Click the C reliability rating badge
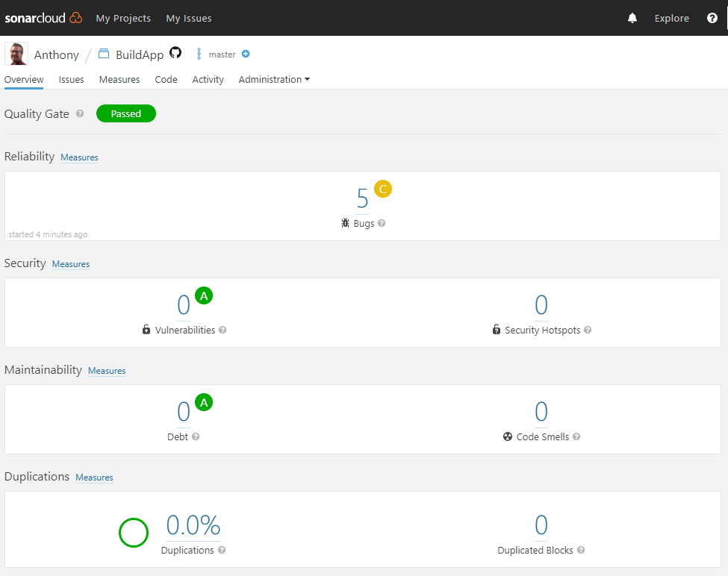This screenshot has width=728, height=576. point(383,189)
